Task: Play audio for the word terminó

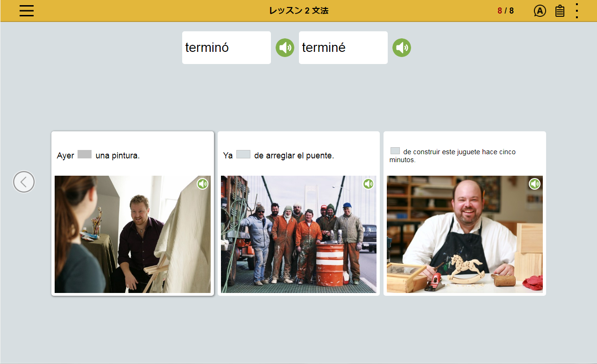Action: pyautogui.click(x=285, y=48)
